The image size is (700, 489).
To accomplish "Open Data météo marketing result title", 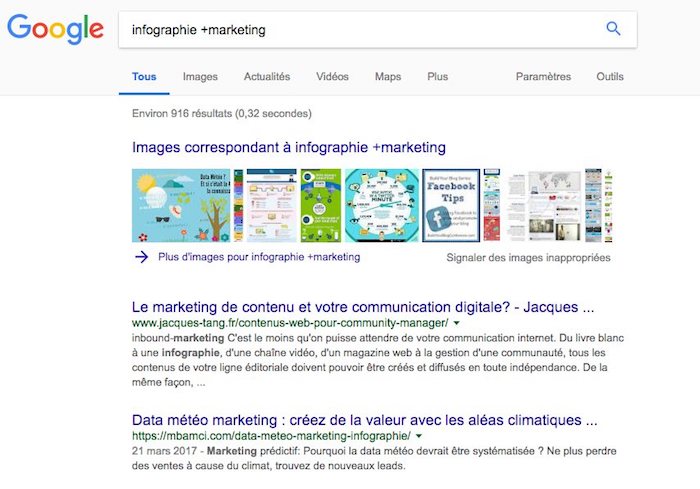I will point(364,420).
